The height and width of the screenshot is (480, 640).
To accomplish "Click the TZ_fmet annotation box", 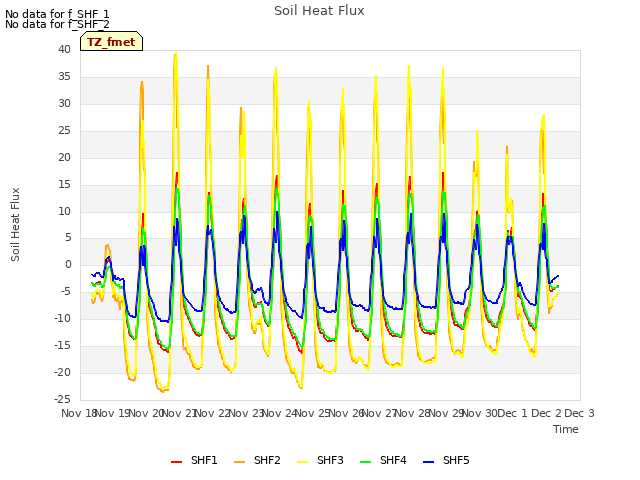I will pos(111,41).
